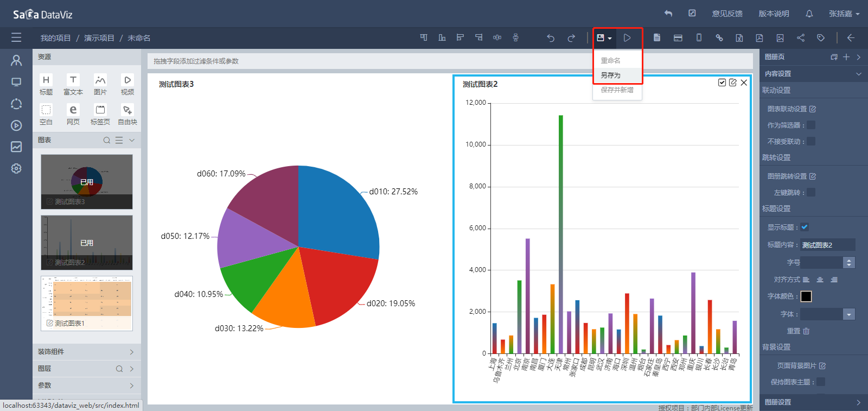Toggle checkbox icon on 测试图表2 chart header

[722, 83]
